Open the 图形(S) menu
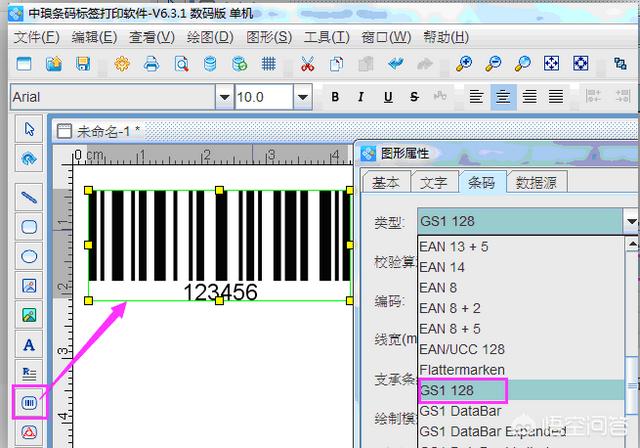Screen dimensions: 640x448 pyautogui.click(x=269, y=38)
